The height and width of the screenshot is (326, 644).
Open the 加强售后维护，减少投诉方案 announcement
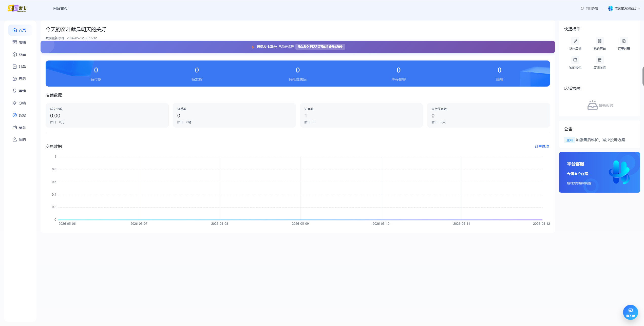(x=600, y=140)
